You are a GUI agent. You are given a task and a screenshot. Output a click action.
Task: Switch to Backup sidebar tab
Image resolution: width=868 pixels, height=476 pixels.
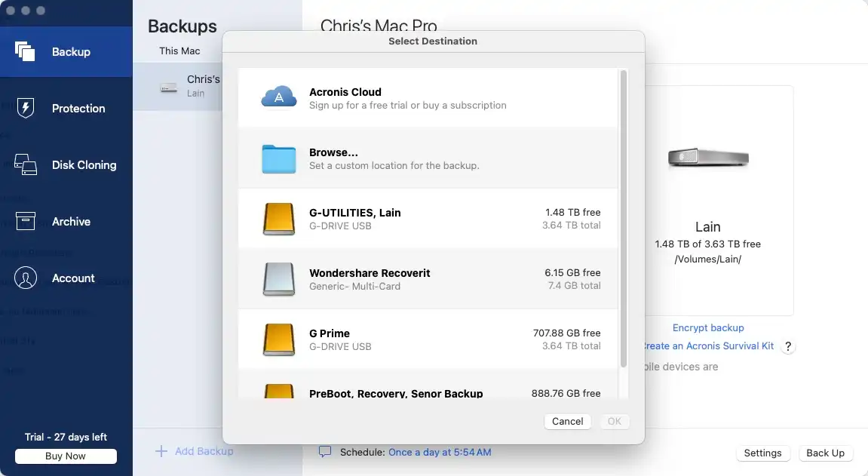[66, 51]
